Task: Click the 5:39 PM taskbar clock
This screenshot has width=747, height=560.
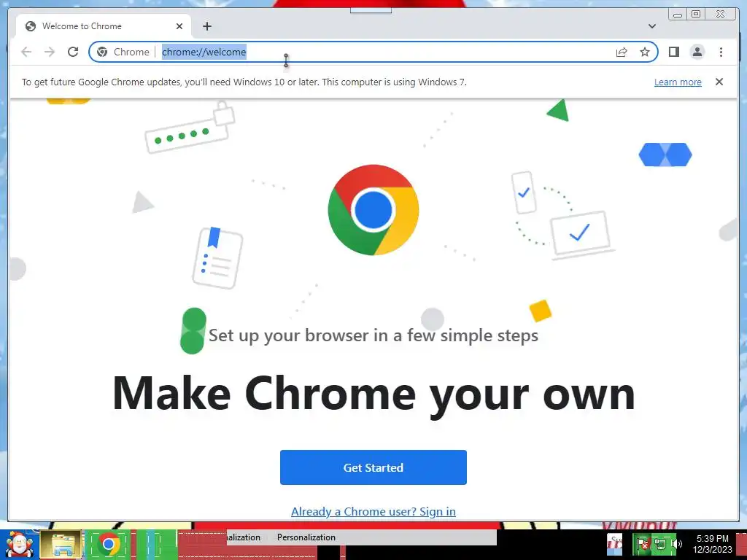Action: 712,544
